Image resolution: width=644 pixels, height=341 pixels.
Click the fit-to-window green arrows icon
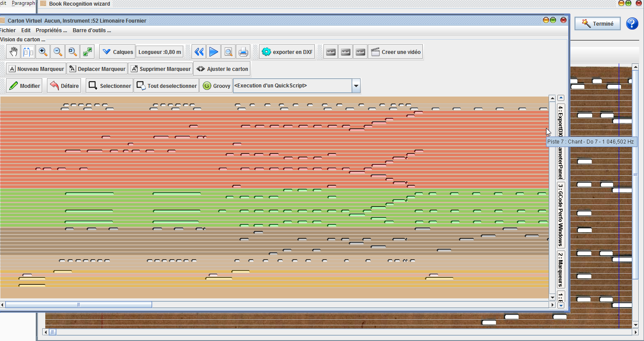tap(87, 52)
